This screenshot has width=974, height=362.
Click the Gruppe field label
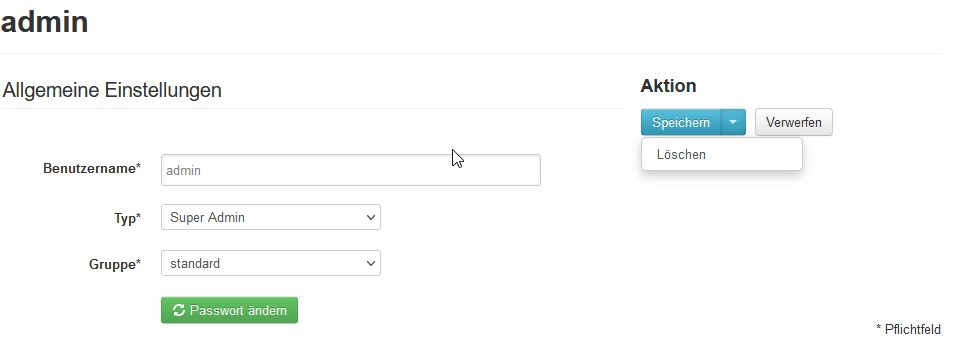[x=115, y=264]
